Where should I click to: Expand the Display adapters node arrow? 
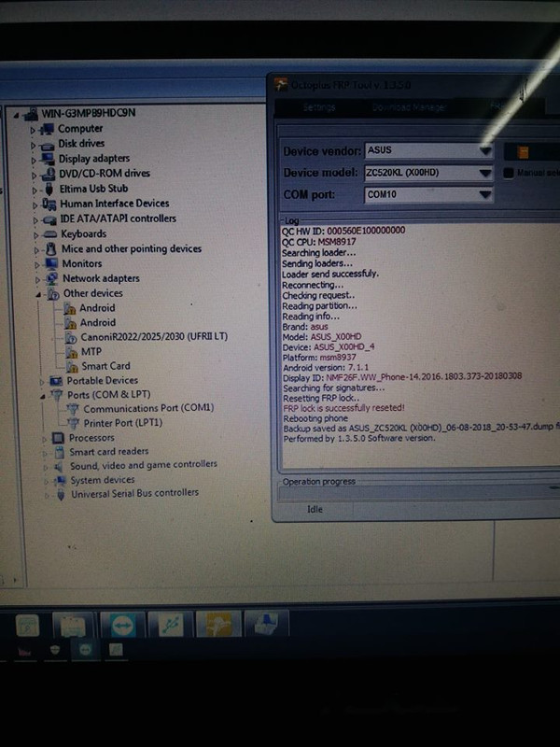[34, 161]
